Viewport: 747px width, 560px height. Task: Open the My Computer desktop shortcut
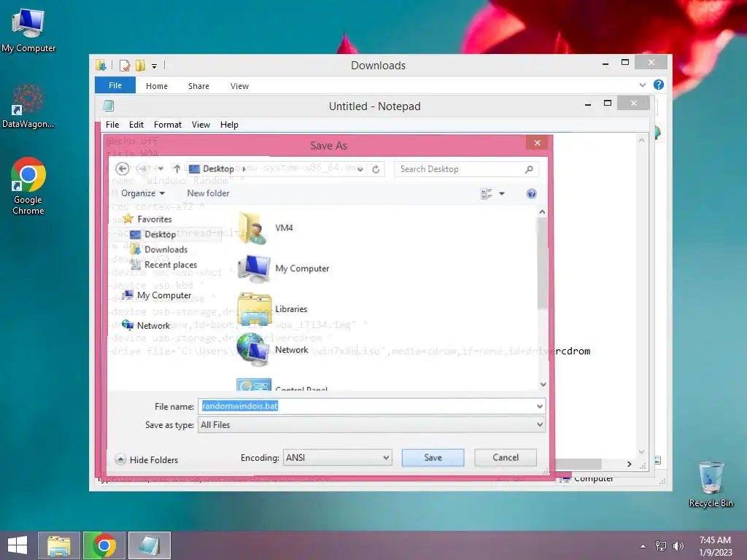tap(28, 30)
